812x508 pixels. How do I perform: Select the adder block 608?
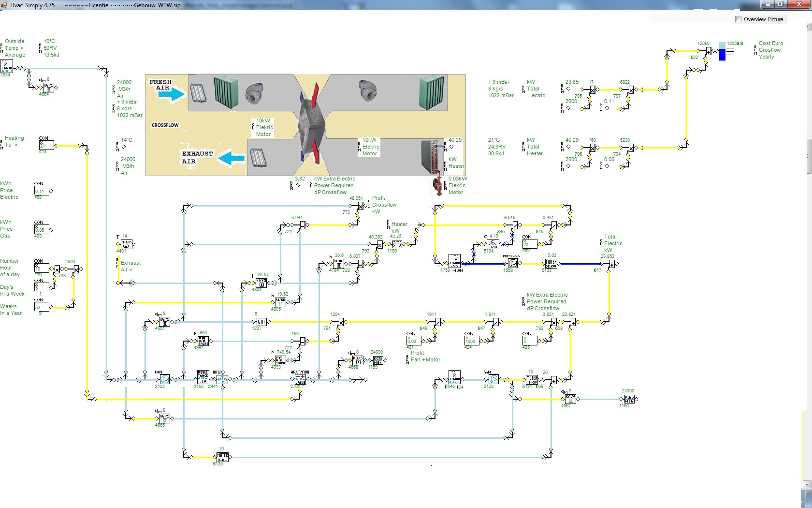(573, 322)
